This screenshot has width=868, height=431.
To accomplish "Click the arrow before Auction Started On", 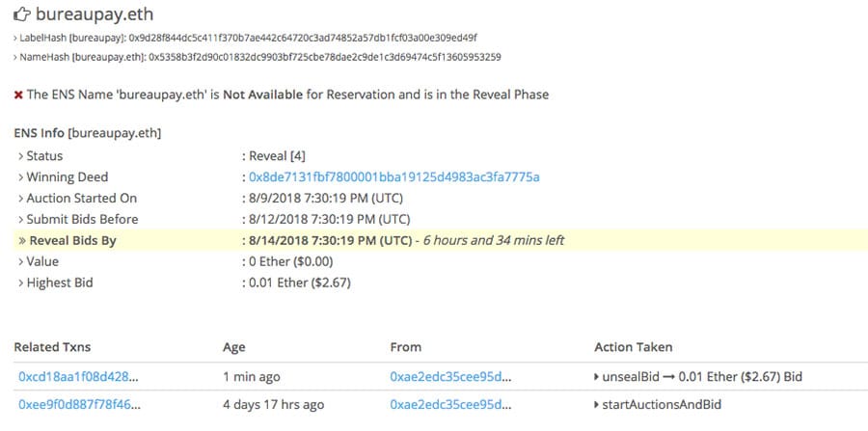I will pyautogui.click(x=20, y=199).
